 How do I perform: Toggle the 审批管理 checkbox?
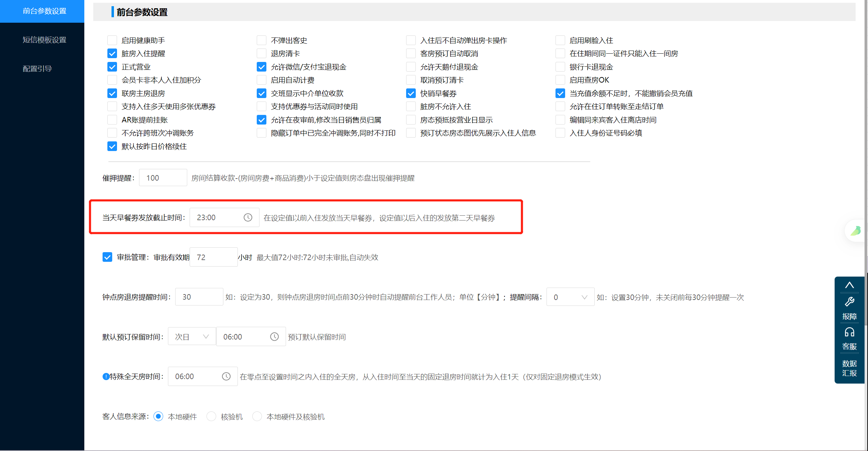107,257
